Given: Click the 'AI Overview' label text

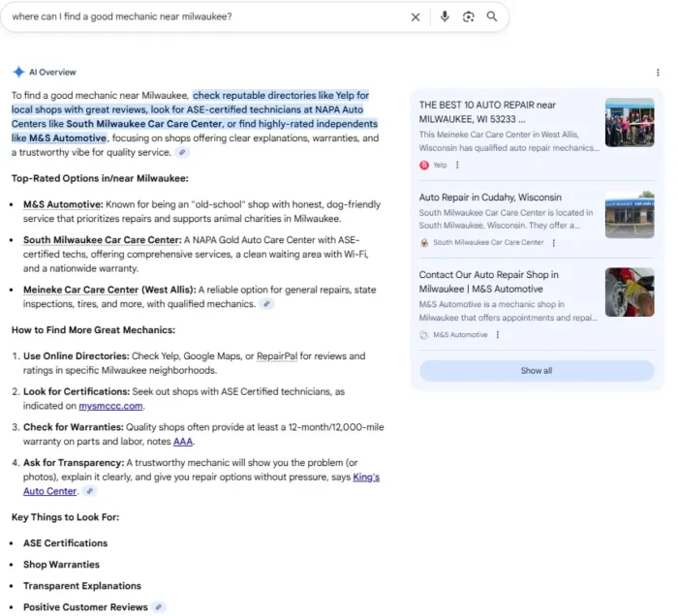Looking at the screenshot, I should [52, 73].
